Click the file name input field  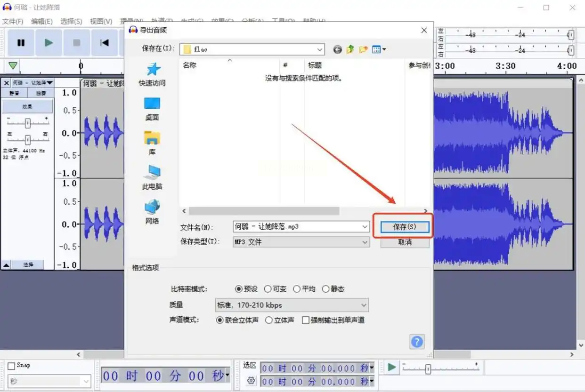tap(297, 226)
